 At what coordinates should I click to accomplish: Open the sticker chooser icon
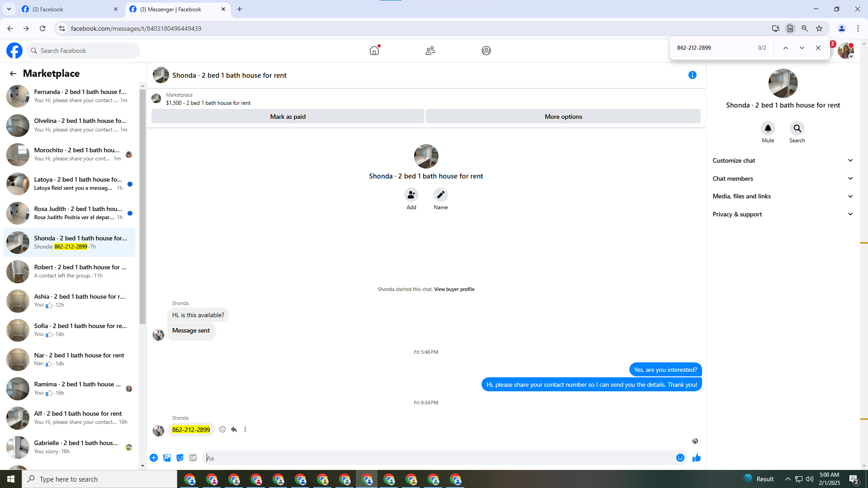[180, 458]
